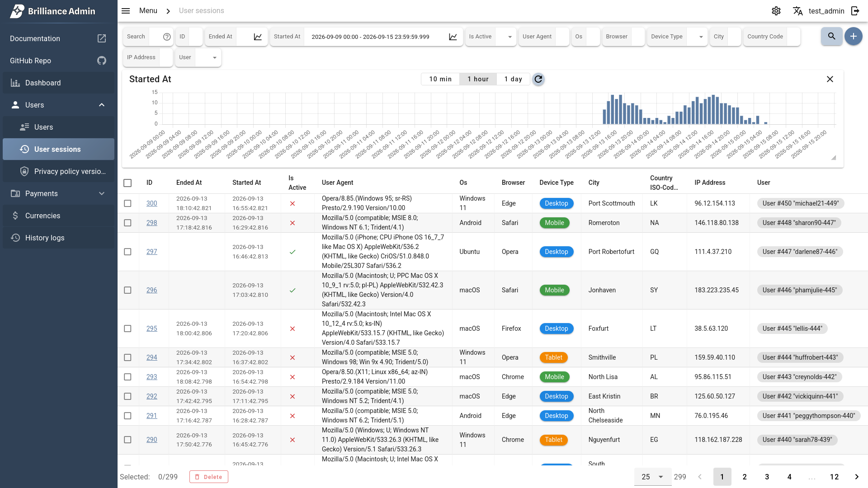Viewport: 868px width, 488px height.
Task: Close the Started At chart panel
Action: [x=830, y=79]
